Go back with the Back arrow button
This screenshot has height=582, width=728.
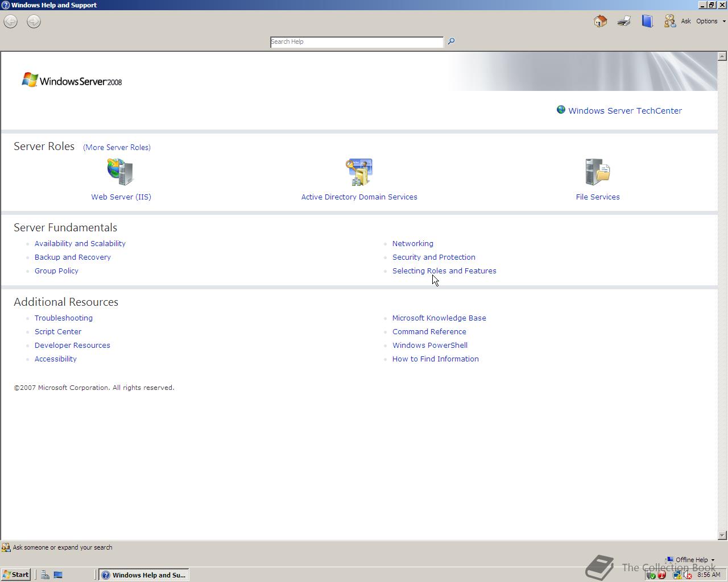coord(10,22)
